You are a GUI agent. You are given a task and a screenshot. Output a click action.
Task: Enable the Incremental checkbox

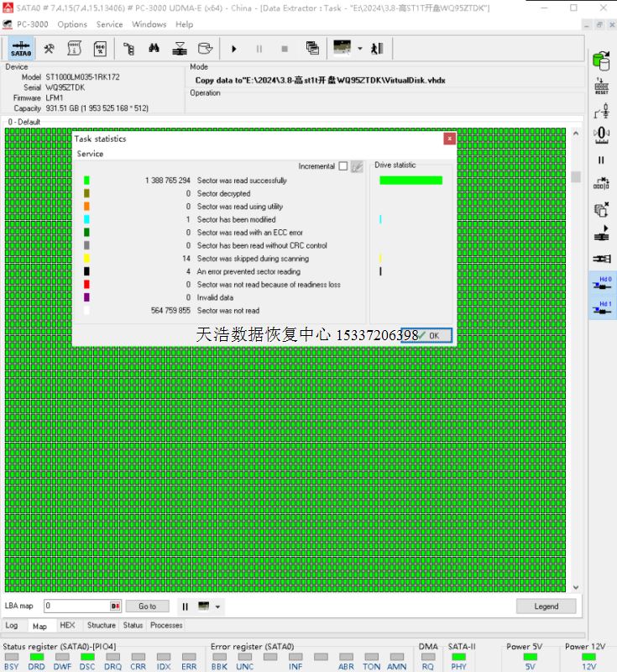[342, 166]
